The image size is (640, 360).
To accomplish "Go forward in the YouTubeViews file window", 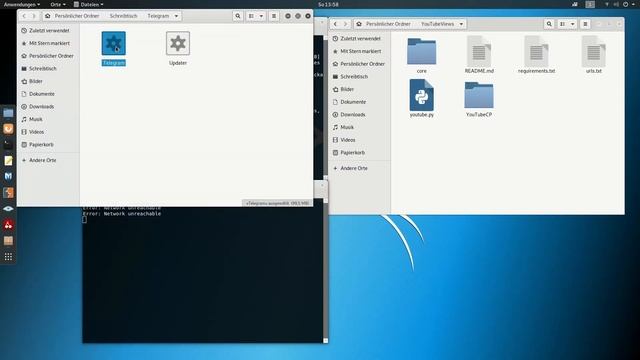I will pyautogui.click(x=345, y=24).
